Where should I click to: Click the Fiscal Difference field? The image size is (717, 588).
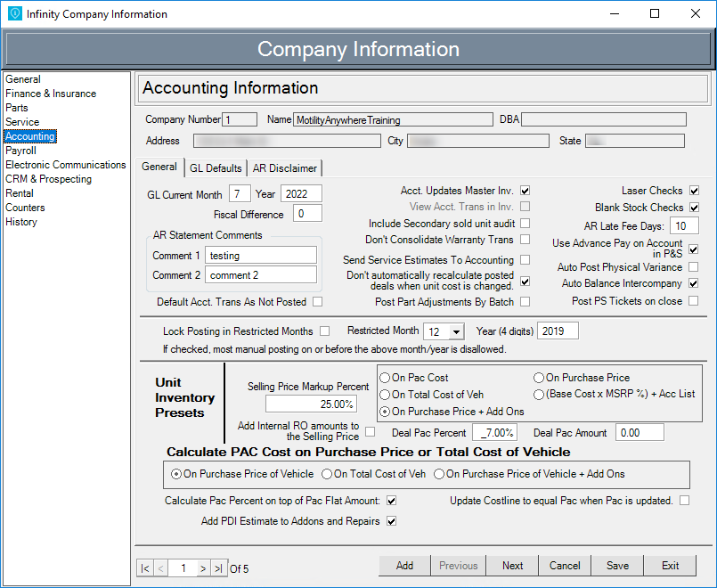coord(307,214)
